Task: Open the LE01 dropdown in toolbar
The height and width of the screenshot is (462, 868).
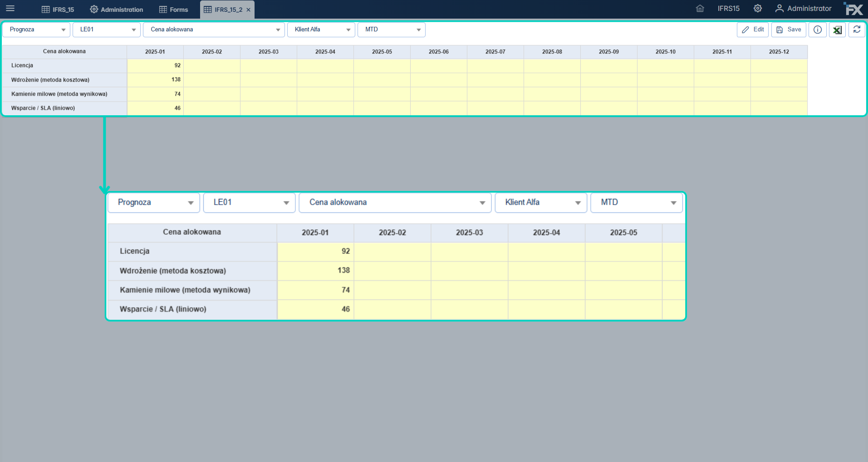Action: coord(107,29)
